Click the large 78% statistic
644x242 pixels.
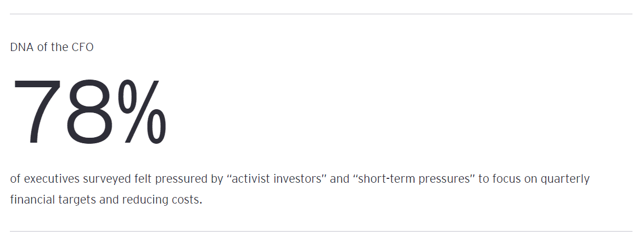tap(89, 112)
